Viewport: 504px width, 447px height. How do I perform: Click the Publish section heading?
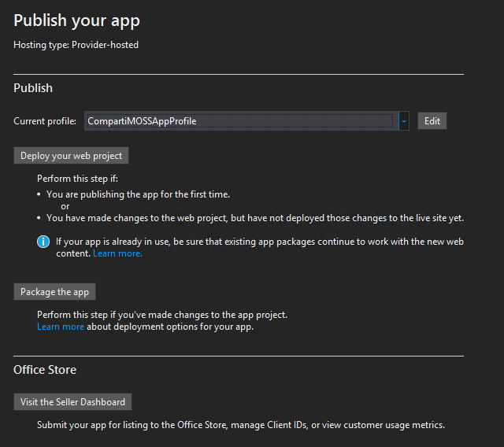coord(33,88)
